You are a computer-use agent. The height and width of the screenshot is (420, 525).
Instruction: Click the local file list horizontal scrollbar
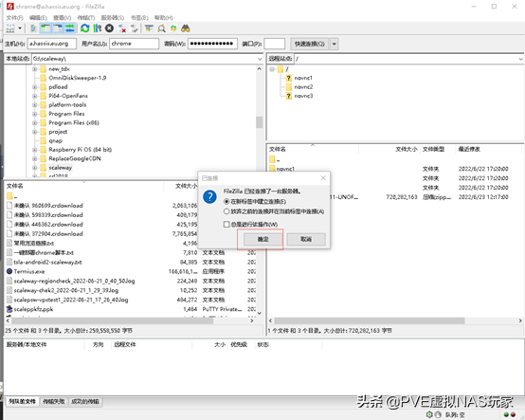pyautogui.click(x=113, y=320)
